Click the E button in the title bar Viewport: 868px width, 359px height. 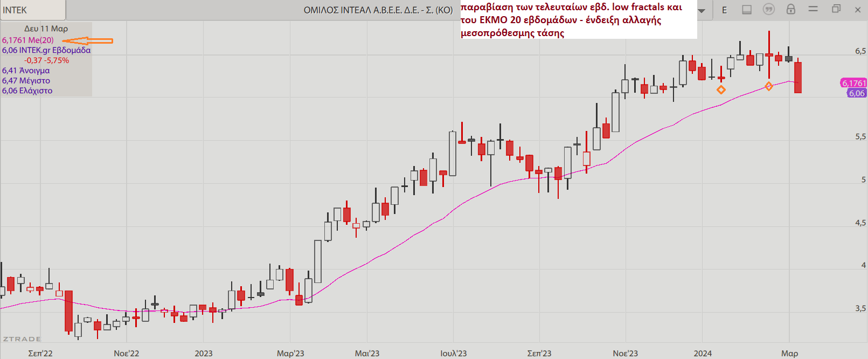(x=724, y=10)
